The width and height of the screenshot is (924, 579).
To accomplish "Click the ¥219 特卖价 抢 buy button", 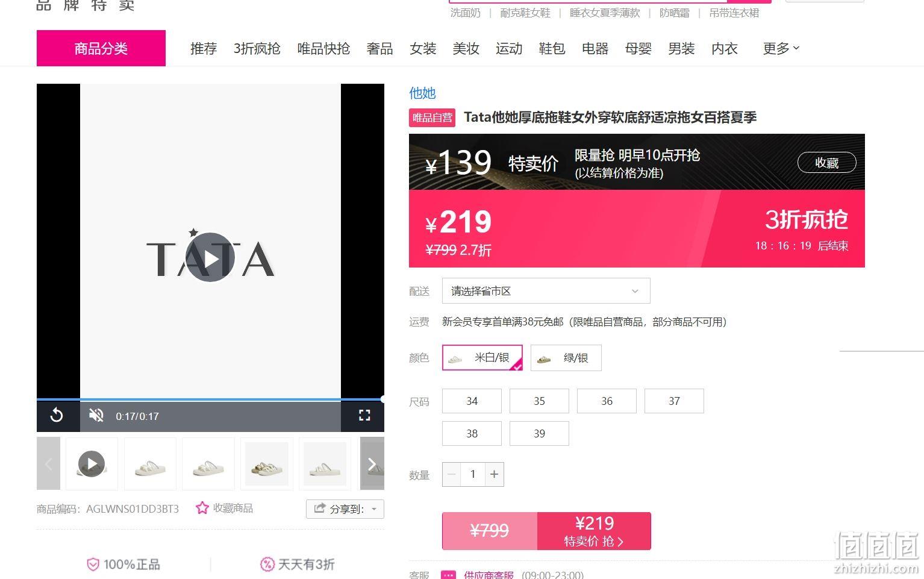I will tap(594, 531).
